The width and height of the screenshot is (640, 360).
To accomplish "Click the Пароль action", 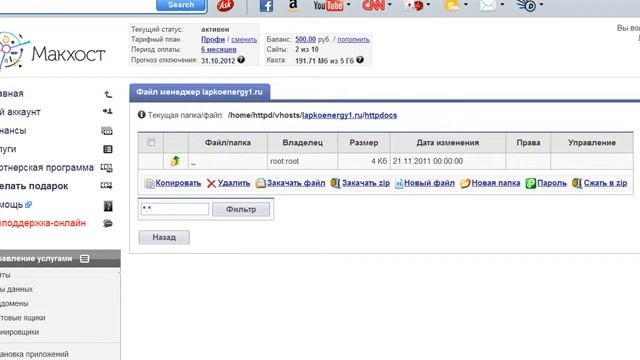I will [546, 183].
